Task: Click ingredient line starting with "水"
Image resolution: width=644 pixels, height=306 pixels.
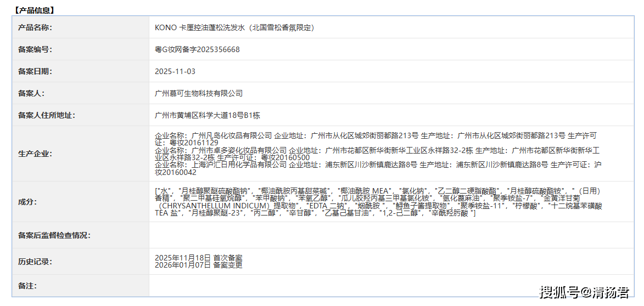Action: 378,191
